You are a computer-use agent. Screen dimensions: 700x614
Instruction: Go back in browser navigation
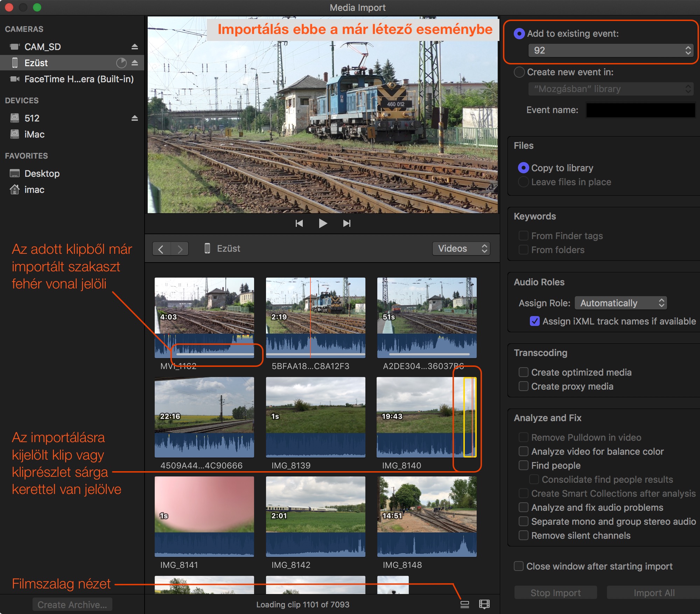161,249
